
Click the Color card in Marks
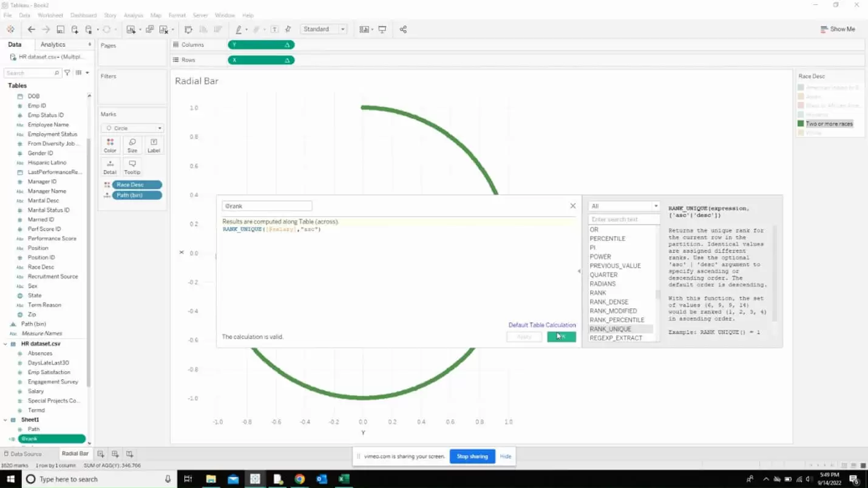pyautogui.click(x=110, y=145)
